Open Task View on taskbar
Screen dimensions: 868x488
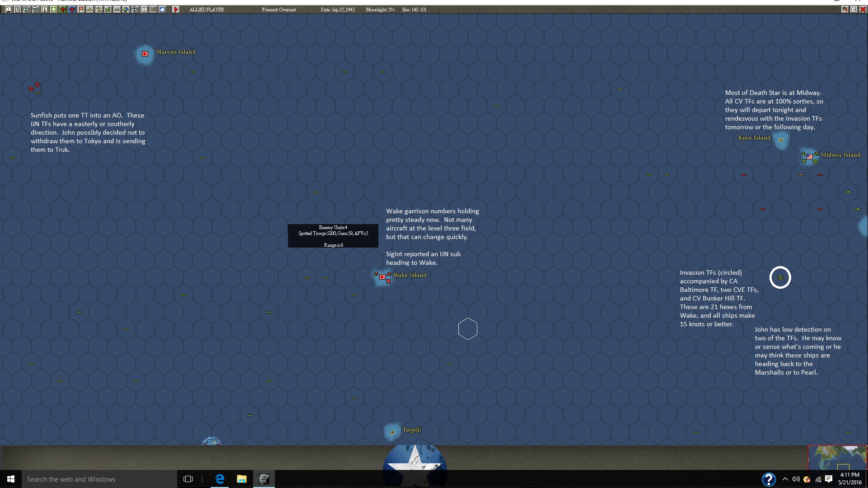[x=188, y=479]
